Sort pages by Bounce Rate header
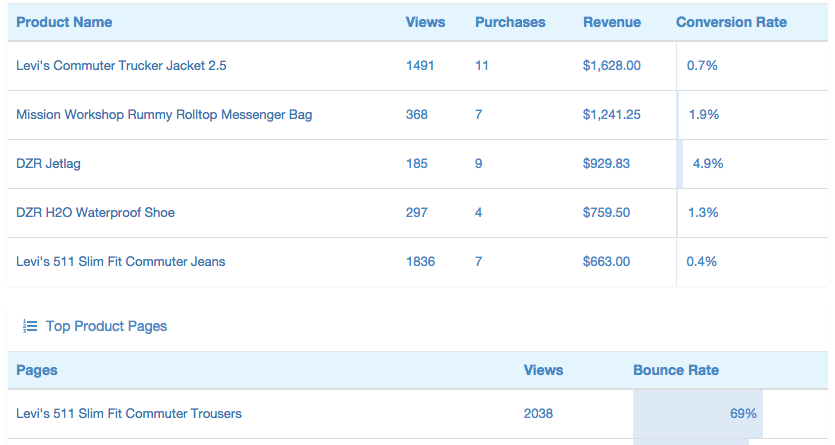Image resolution: width=835 pixels, height=445 pixels. click(x=675, y=370)
